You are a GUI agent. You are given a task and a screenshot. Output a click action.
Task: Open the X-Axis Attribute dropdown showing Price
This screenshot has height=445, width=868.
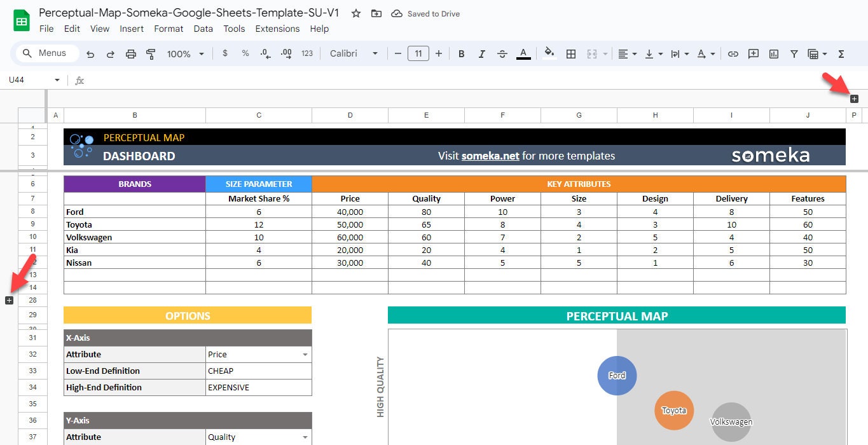tap(305, 354)
